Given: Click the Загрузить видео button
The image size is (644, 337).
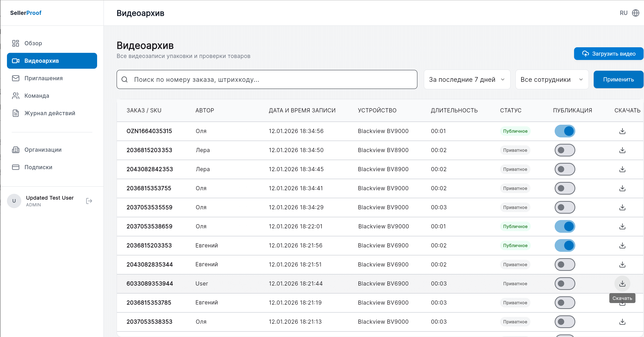Looking at the screenshot, I should click(x=608, y=54).
